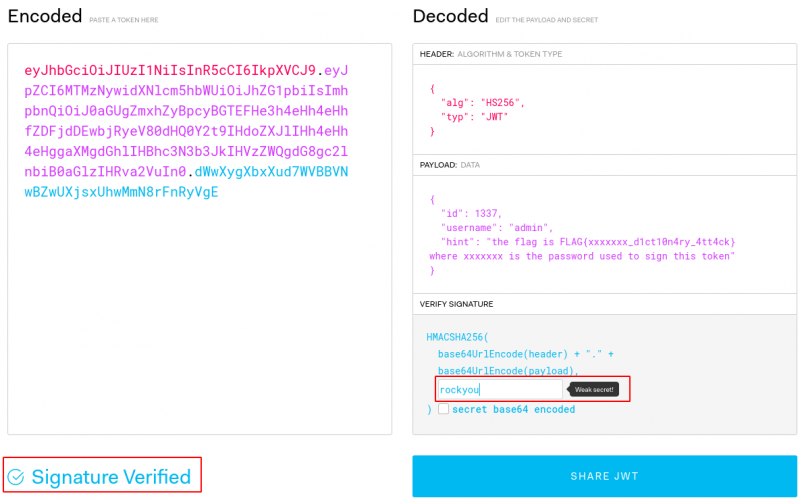Click the Signature Verified status text
The width and height of the screenshot is (800, 502).
coord(111,477)
